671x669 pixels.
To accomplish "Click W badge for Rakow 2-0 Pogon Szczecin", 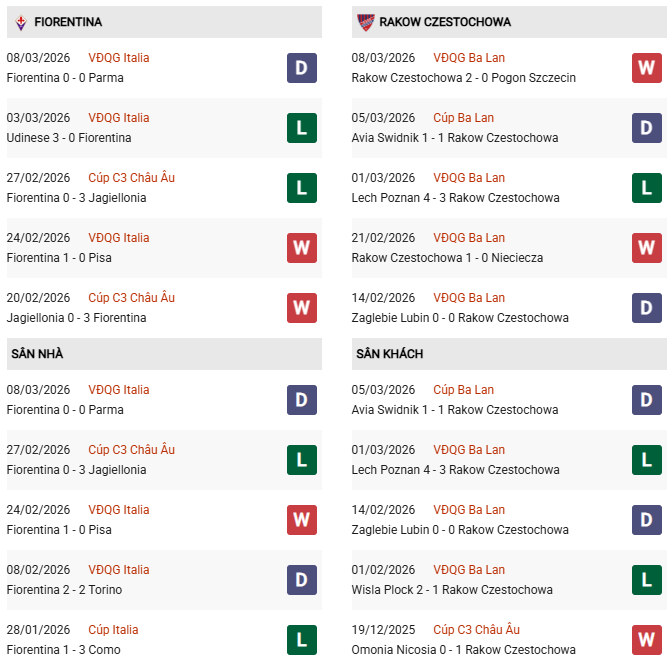I will point(647,68).
